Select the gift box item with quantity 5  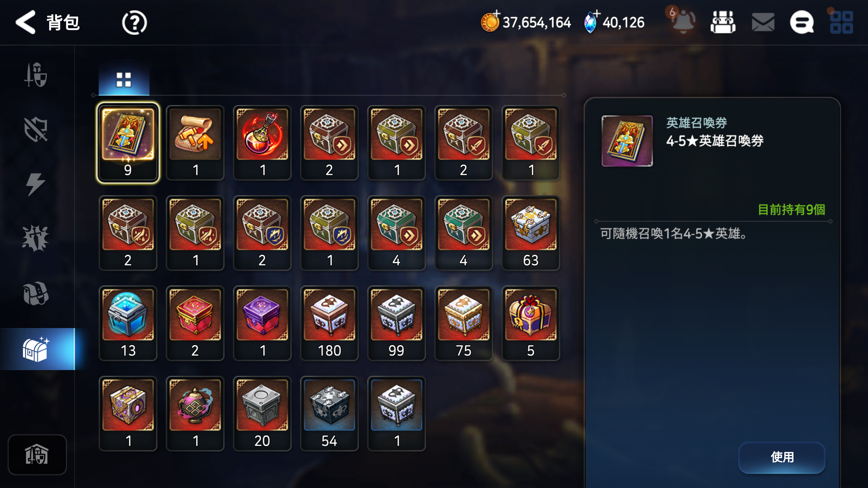pos(531,323)
